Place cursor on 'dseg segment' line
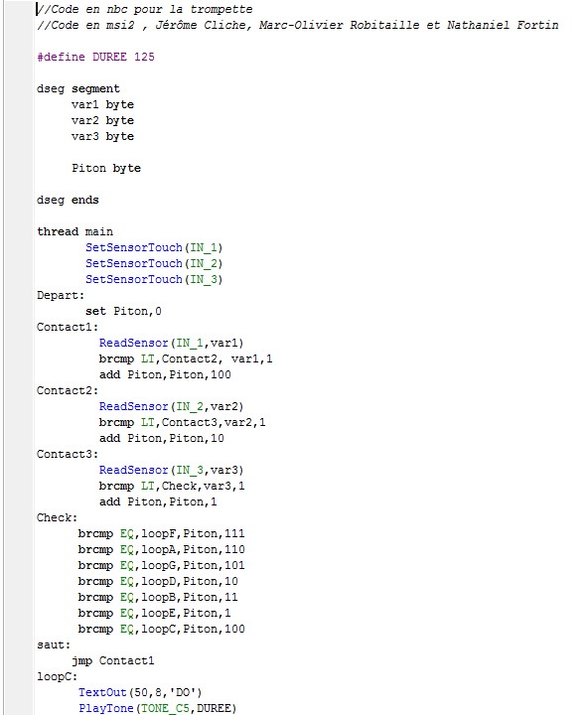This screenshot has width=588, height=715. 78,89
